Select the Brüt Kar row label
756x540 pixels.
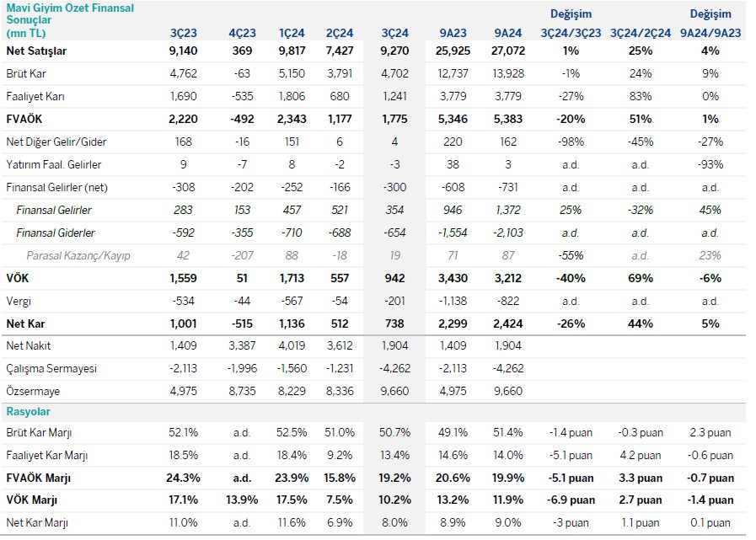pos(25,73)
